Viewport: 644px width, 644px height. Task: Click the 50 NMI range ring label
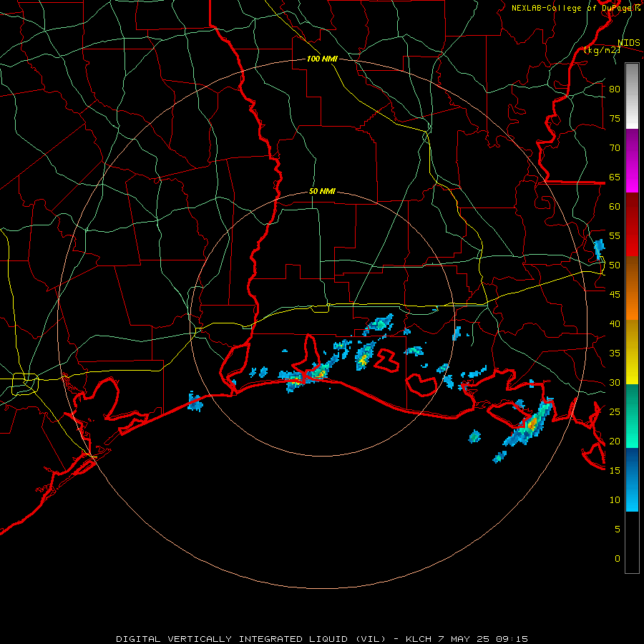click(322, 191)
